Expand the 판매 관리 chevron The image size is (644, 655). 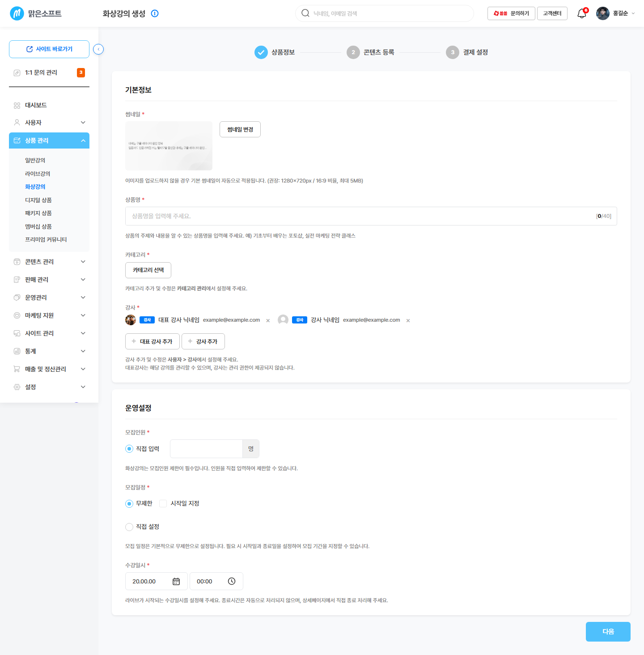83,280
